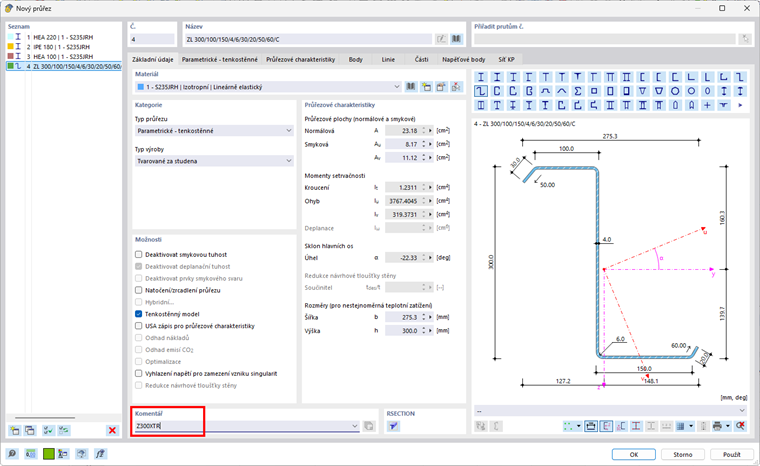This screenshot has height=466, width=760.
Task: Toggle Deaktivovat smykovou tuhost checkbox
Action: [x=139, y=254]
